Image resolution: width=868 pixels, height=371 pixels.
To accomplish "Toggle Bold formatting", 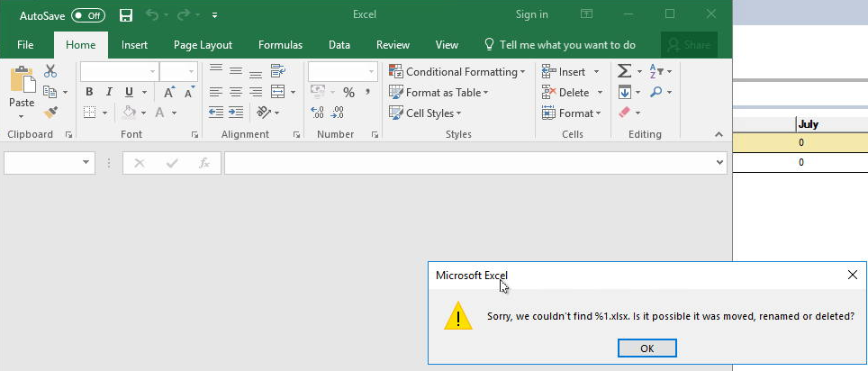I will (x=89, y=92).
